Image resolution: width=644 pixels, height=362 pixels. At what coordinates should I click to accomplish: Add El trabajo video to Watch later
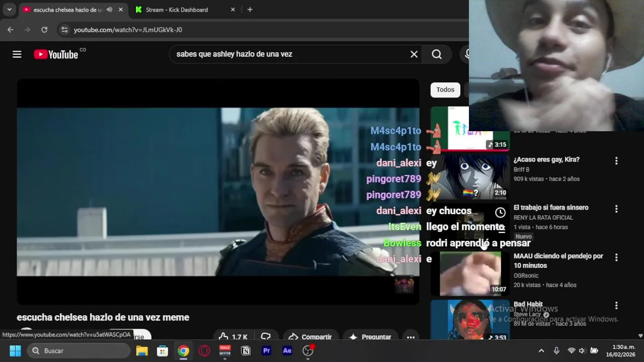[500, 213]
